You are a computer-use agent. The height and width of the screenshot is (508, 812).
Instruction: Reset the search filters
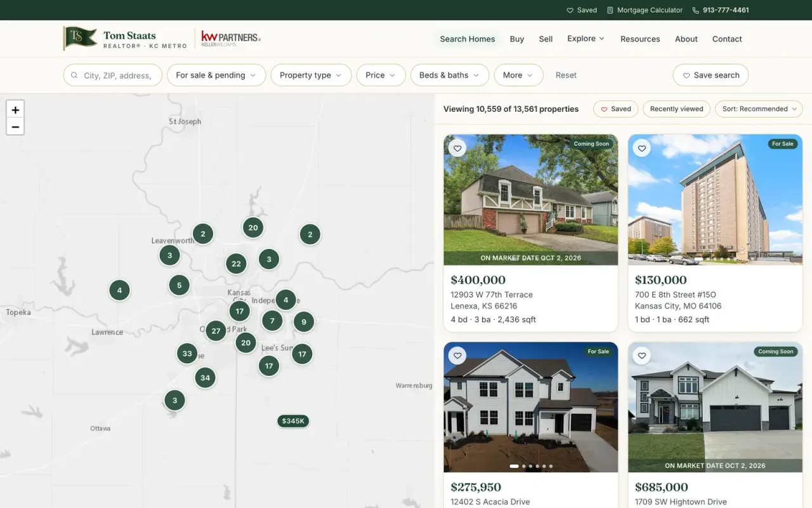pyautogui.click(x=566, y=75)
